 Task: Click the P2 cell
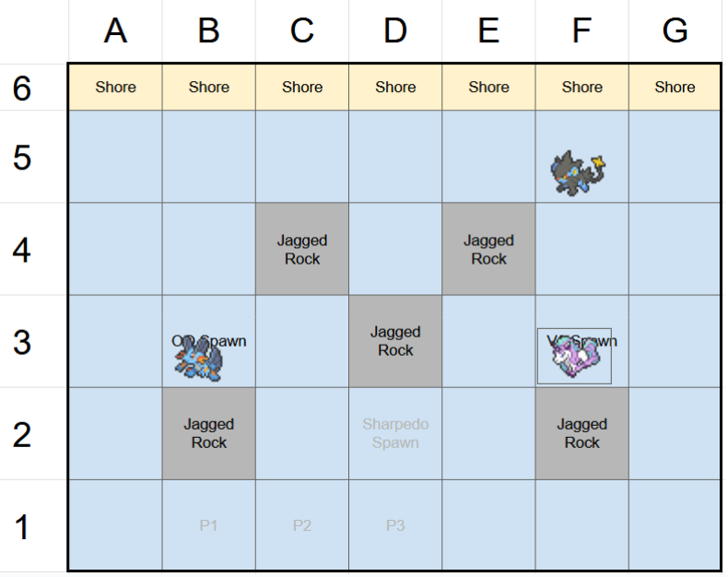[302, 525]
